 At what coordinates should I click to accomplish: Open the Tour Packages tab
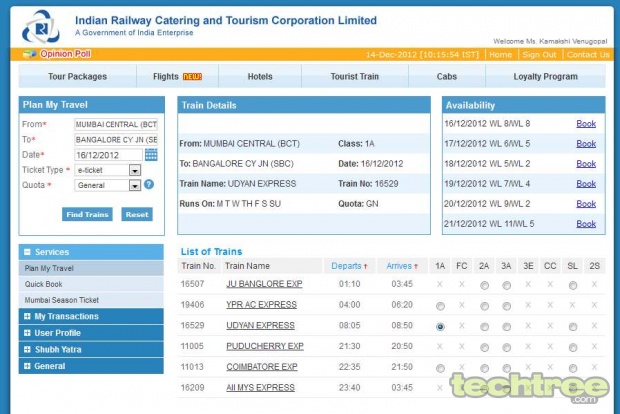(x=78, y=76)
